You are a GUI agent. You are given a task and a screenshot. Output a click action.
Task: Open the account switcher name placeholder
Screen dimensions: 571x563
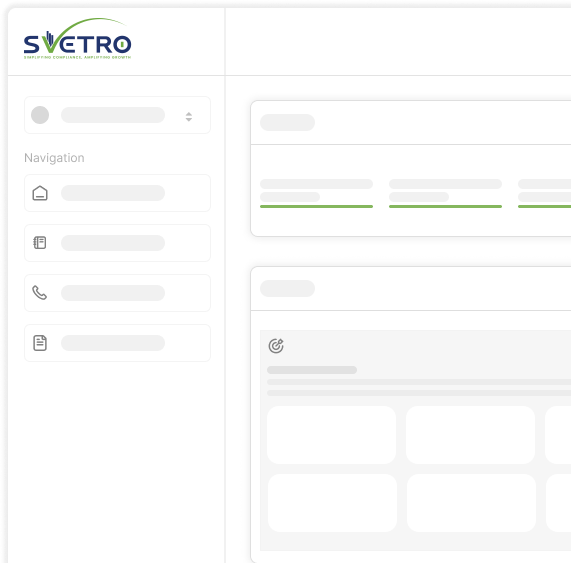113,115
